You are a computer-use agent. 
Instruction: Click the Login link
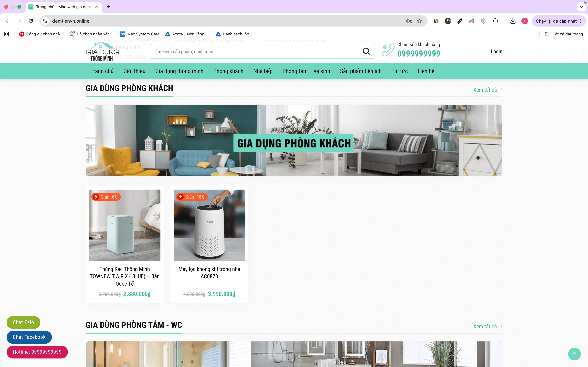[496, 51]
